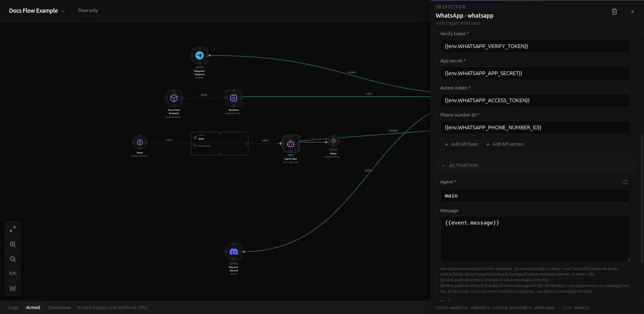Delete the WhatsApp node with trash icon
Screen dimensions: 644x314
tap(614, 11)
